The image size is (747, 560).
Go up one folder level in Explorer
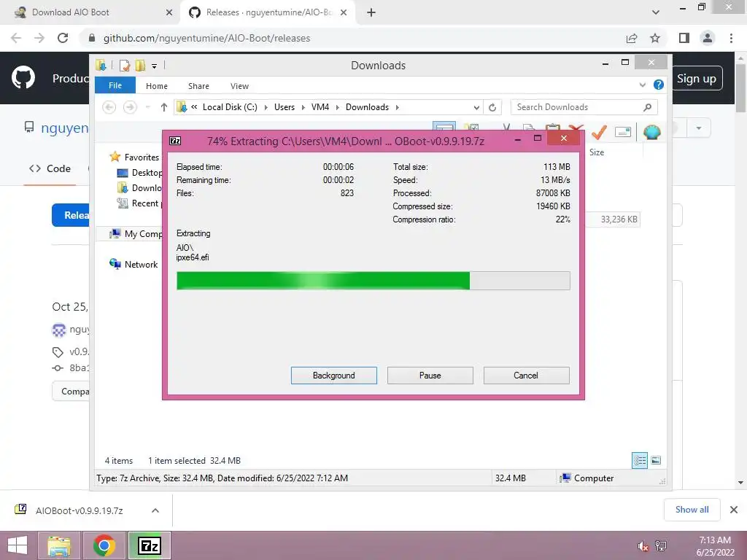[x=164, y=107]
